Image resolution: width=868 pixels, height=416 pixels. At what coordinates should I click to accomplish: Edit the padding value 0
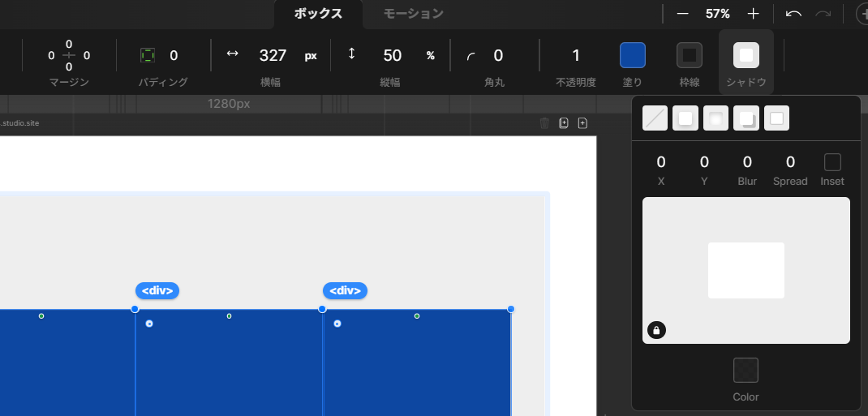point(174,55)
